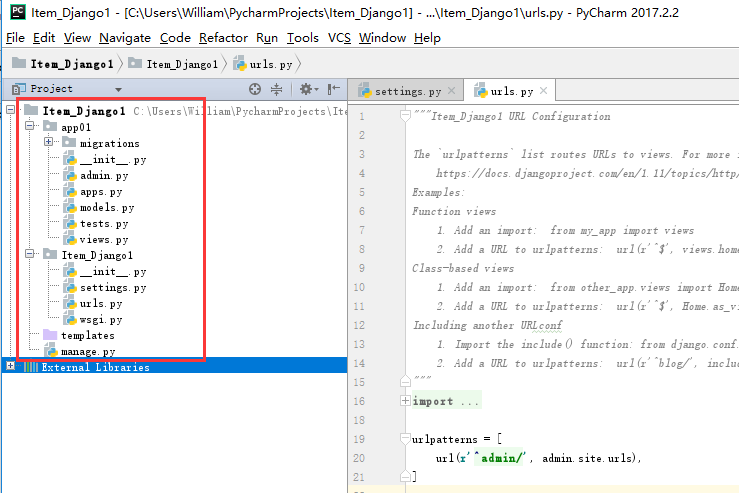Open Project panel settings gear
Viewport: 739px width, 493px height.
coord(309,89)
